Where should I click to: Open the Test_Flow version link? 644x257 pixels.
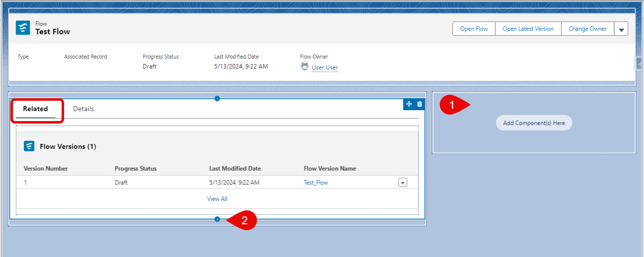click(x=316, y=183)
